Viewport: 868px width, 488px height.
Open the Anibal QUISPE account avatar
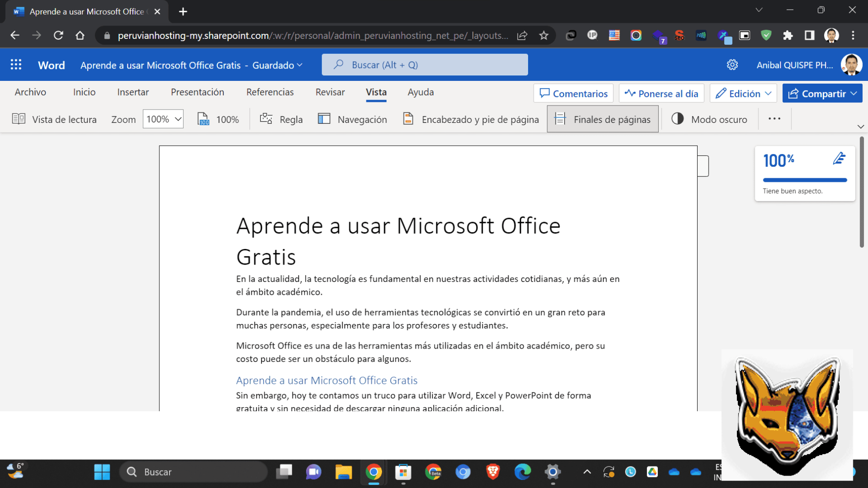pos(851,65)
